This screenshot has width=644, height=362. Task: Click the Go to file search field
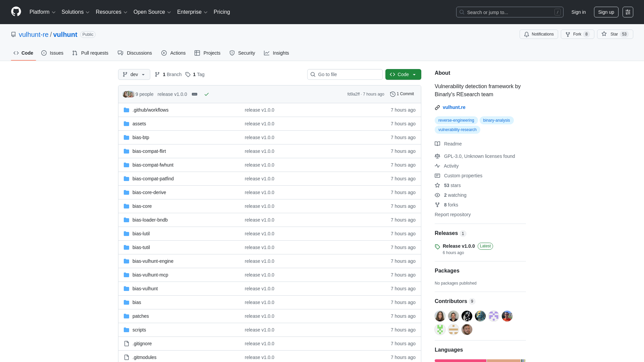[344, 74]
